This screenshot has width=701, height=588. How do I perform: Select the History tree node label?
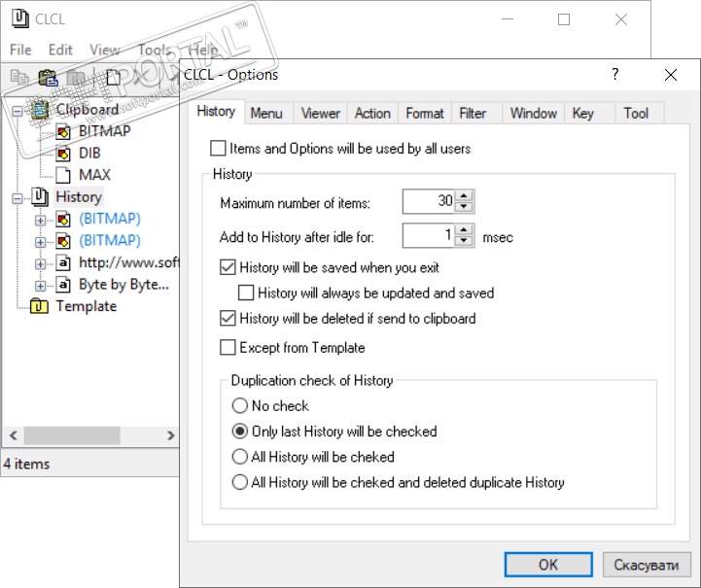point(79,197)
